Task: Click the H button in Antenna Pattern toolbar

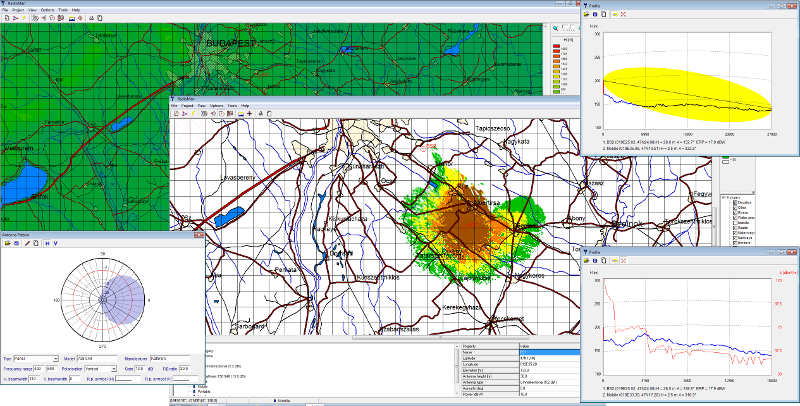Action: coord(46,243)
